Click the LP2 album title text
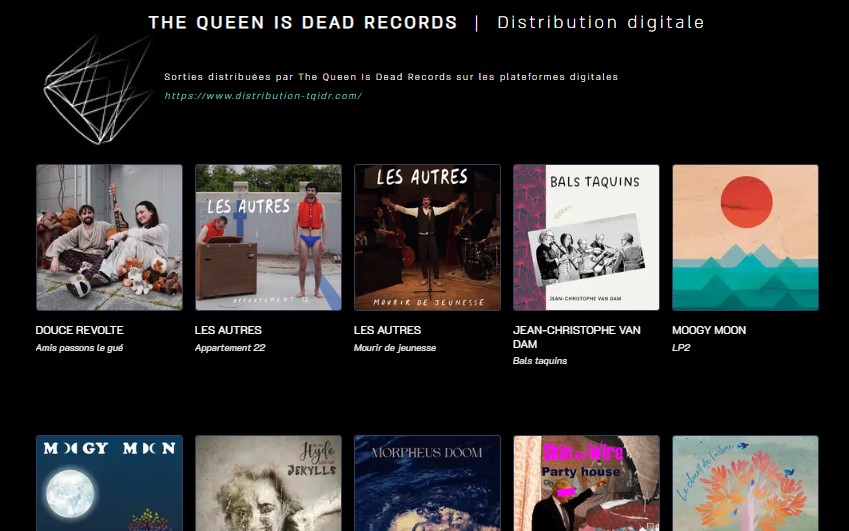This screenshot has width=849, height=531. [681, 348]
